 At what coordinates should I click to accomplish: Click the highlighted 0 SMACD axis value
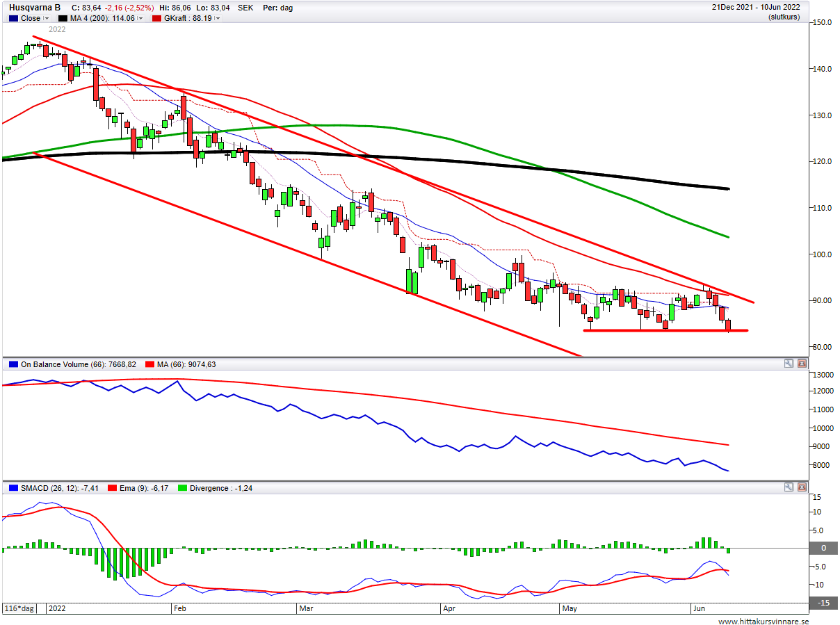(x=823, y=548)
